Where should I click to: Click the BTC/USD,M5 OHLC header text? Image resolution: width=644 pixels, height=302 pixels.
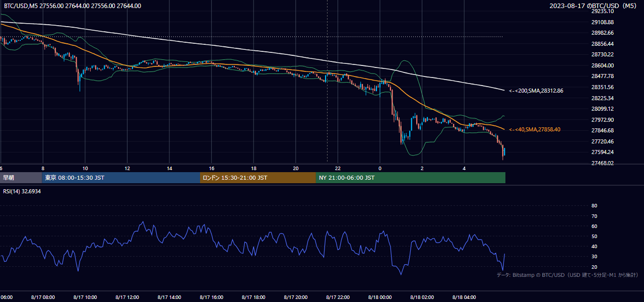click(x=73, y=6)
